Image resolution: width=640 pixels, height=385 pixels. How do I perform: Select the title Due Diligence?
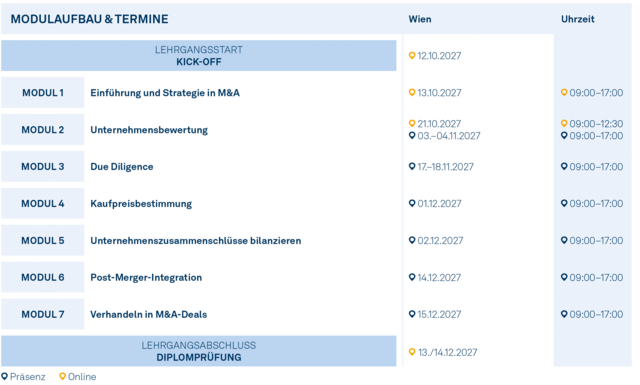tap(122, 167)
